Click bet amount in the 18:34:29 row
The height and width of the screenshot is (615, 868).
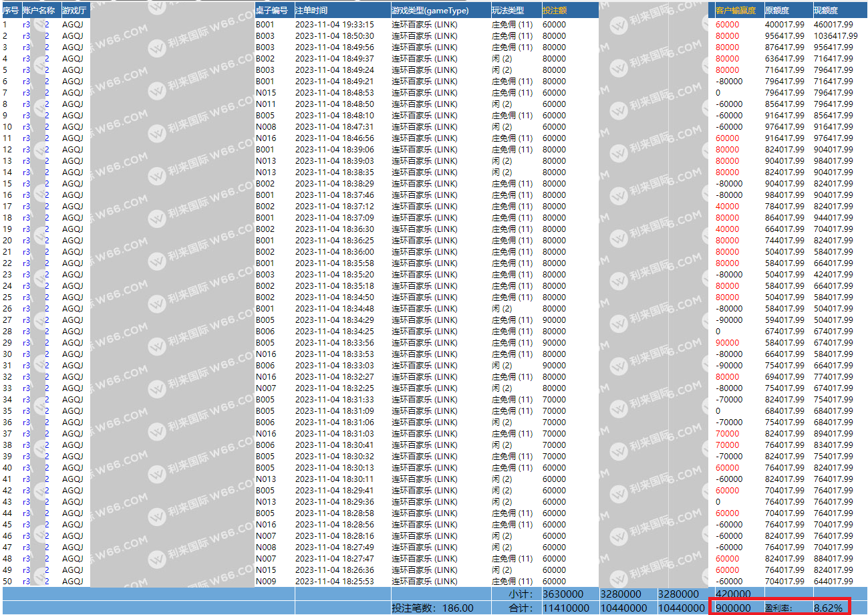[554, 320]
